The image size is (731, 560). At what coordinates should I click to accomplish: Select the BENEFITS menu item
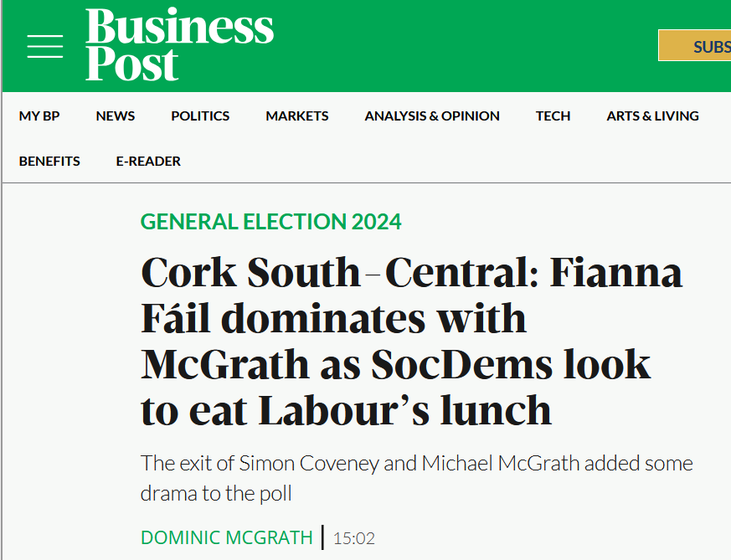[49, 162]
